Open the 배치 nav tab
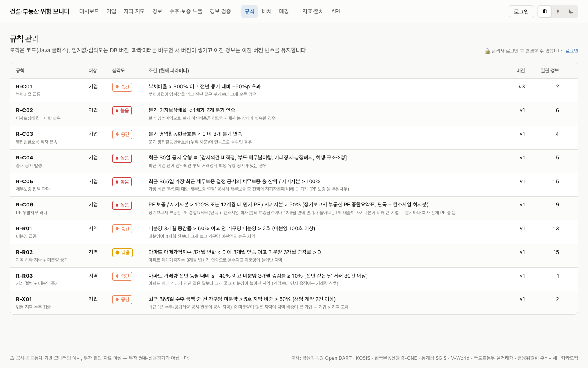This screenshot has height=368, width=588. pos(267,11)
